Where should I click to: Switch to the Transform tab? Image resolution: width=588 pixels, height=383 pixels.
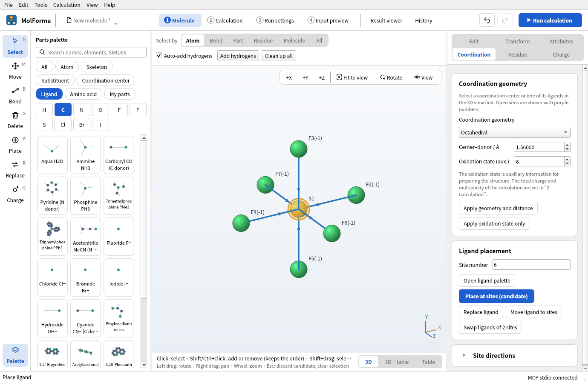click(518, 41)
